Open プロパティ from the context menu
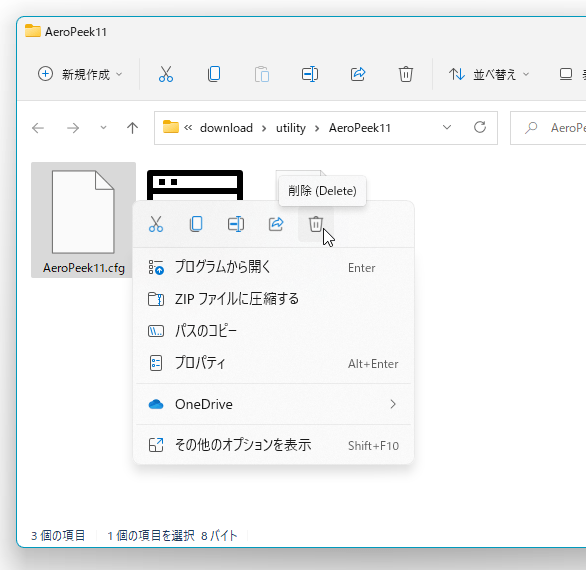The width and height of the screenshot is (586, 570). [274, 363]
